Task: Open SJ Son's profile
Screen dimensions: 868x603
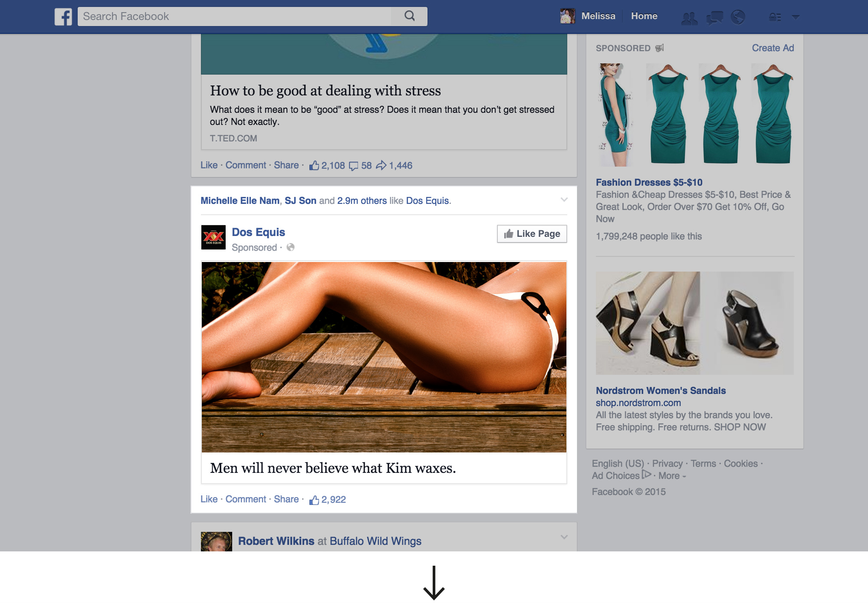Action: pyautogui.click(x=300, y=201)
